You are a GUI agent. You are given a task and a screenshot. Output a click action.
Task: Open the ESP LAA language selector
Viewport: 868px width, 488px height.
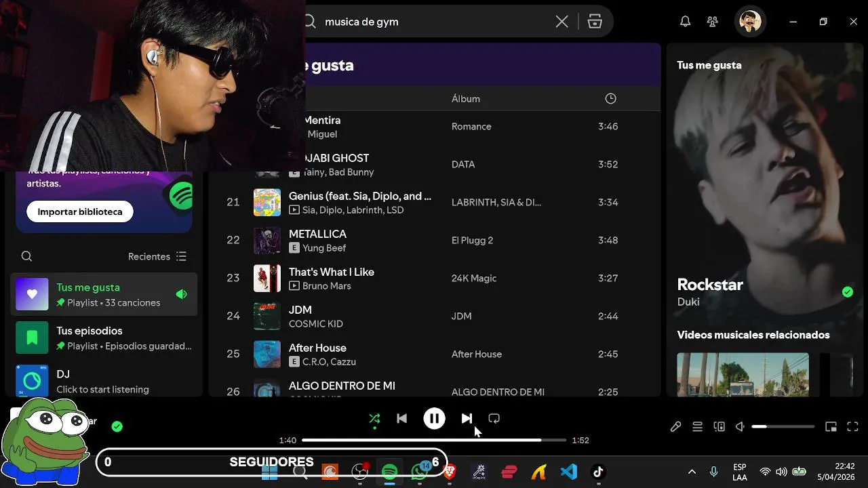[740, 472]
